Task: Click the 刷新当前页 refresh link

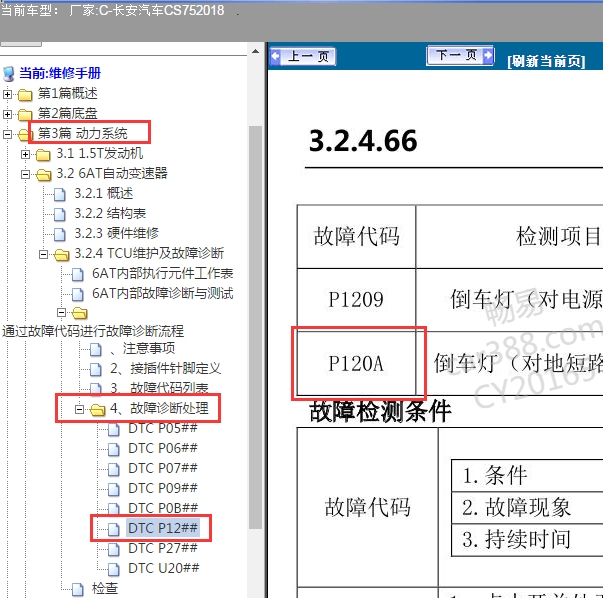Action: [x=546, y=61]
